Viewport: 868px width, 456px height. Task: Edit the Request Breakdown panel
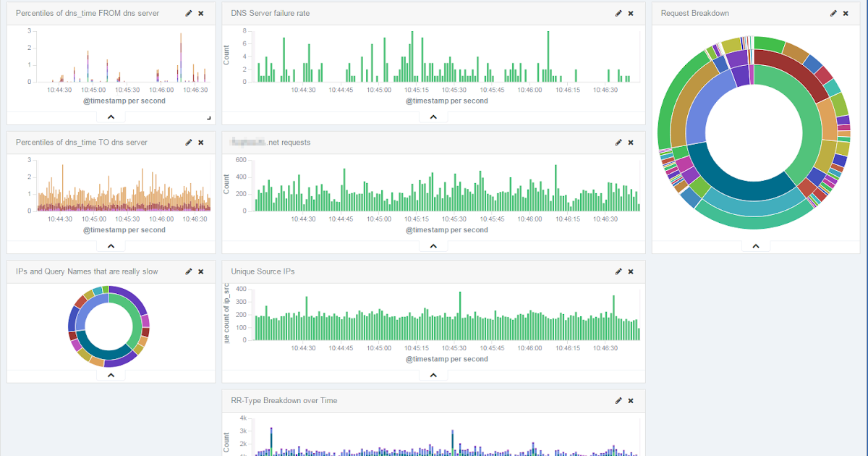tap(833, 13)
